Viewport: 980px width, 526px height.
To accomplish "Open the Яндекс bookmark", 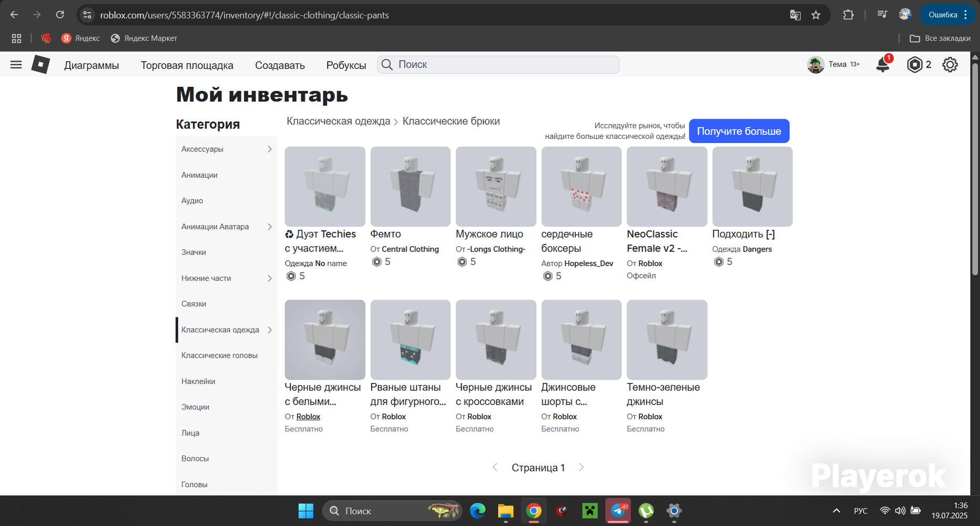I will (x=80, y=38).
